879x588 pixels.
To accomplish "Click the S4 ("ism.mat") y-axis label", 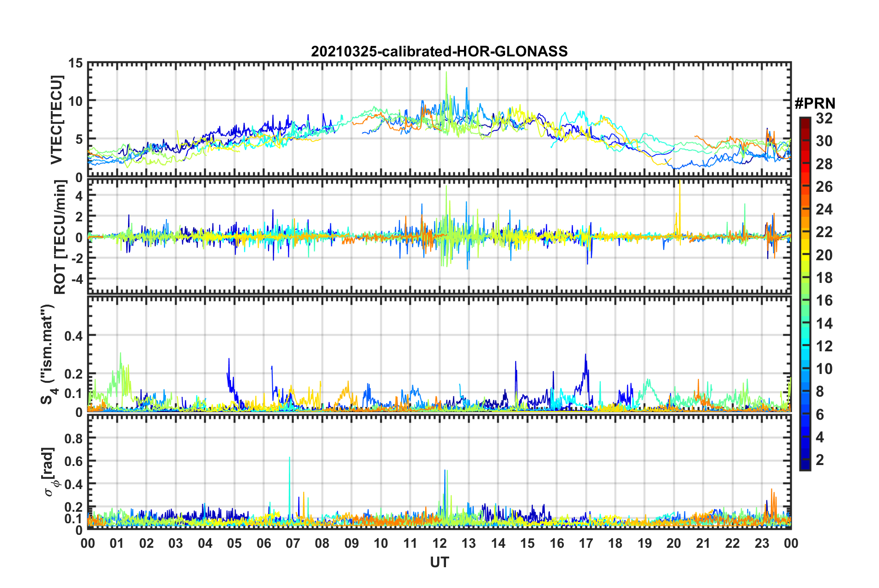I will (49, 355).
